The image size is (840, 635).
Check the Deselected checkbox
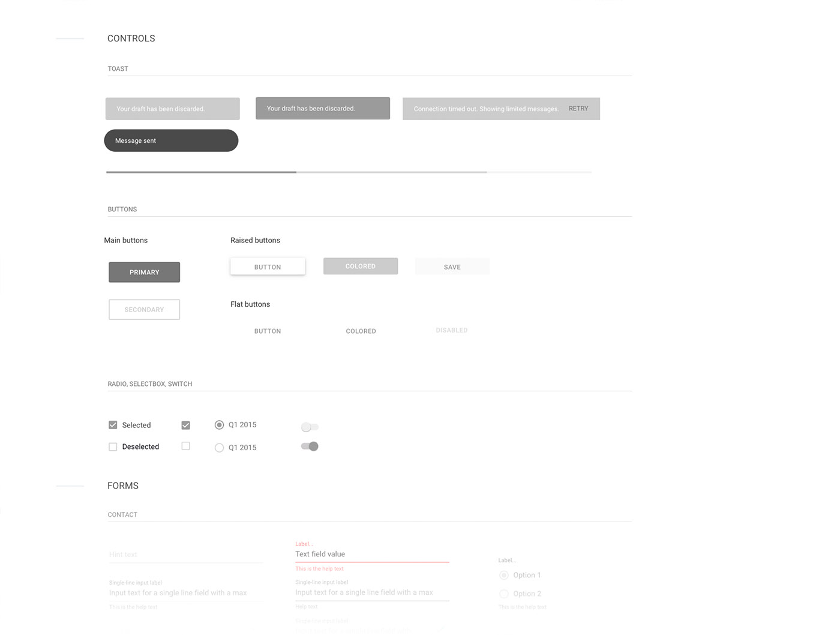113,447
